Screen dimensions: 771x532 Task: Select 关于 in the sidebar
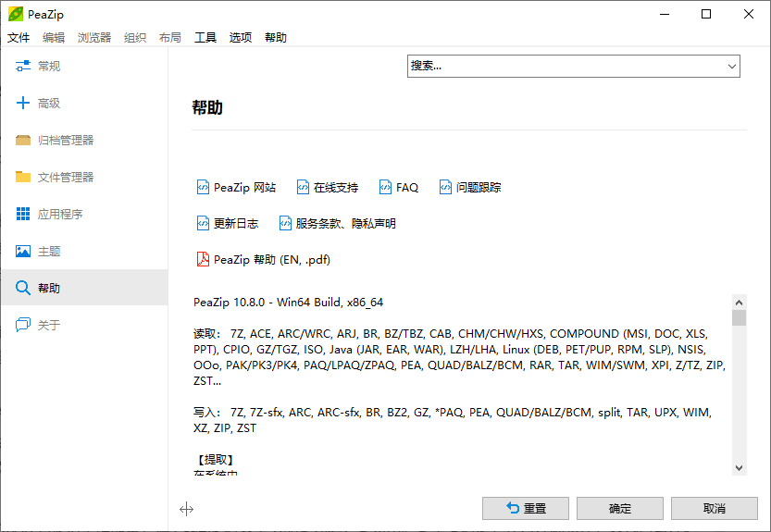84,325
